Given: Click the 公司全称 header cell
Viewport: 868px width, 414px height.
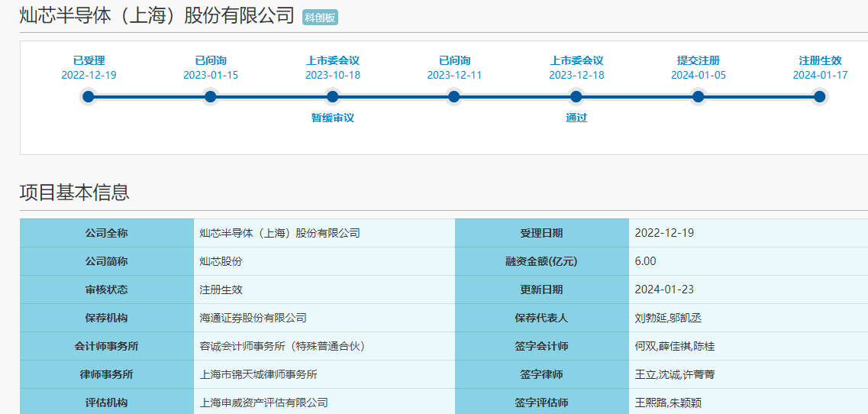Looking at the screenshot, I should [107, 233].
